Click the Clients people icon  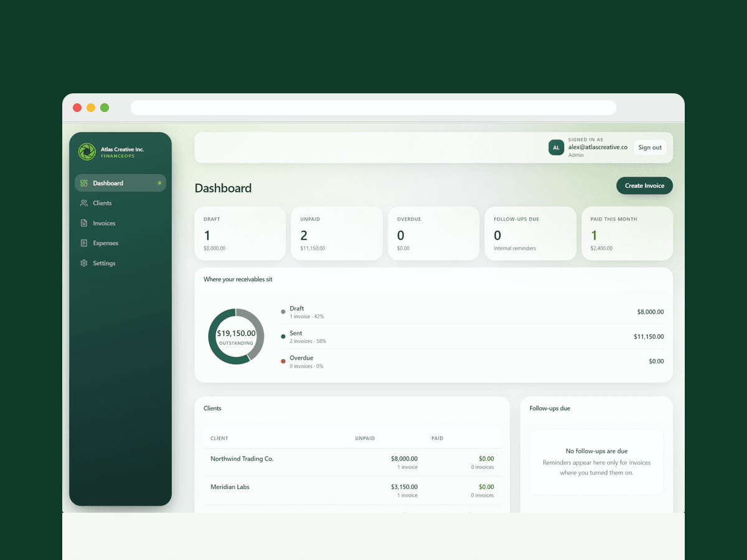tap(84, 203)
